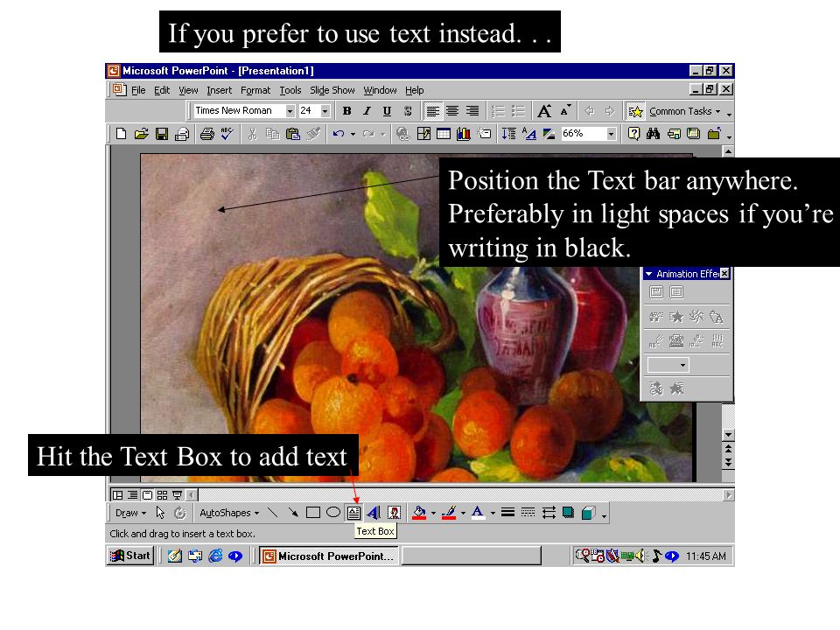Screen dimensions: 840x630
Task: Align text left
Action: tap(432, 111)
